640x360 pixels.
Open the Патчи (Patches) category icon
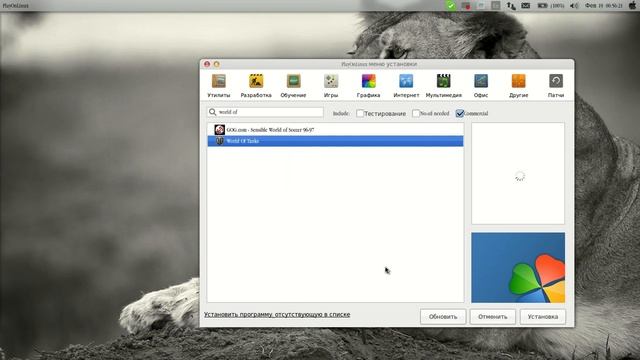tap(556, 81)
